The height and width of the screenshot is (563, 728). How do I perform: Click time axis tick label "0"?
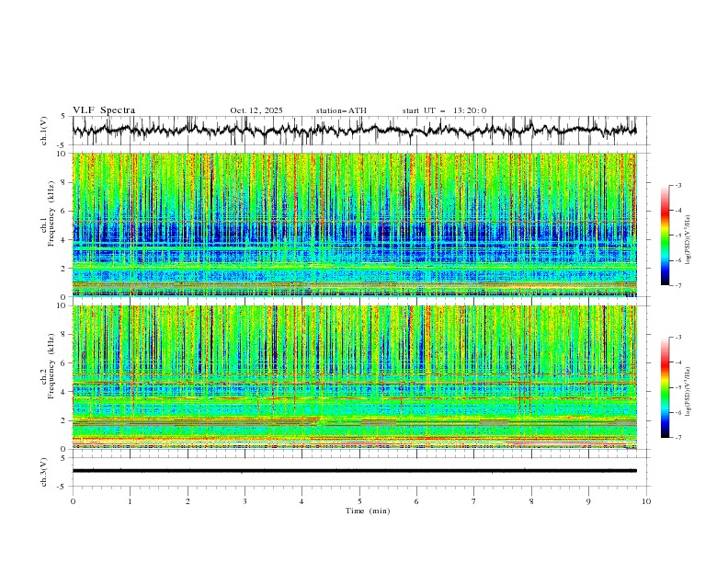click(x=73, y=501)
